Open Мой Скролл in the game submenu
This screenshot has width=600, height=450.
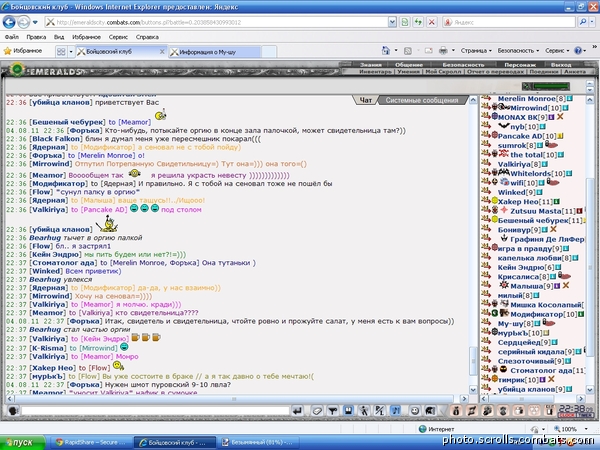click(443, 72)
